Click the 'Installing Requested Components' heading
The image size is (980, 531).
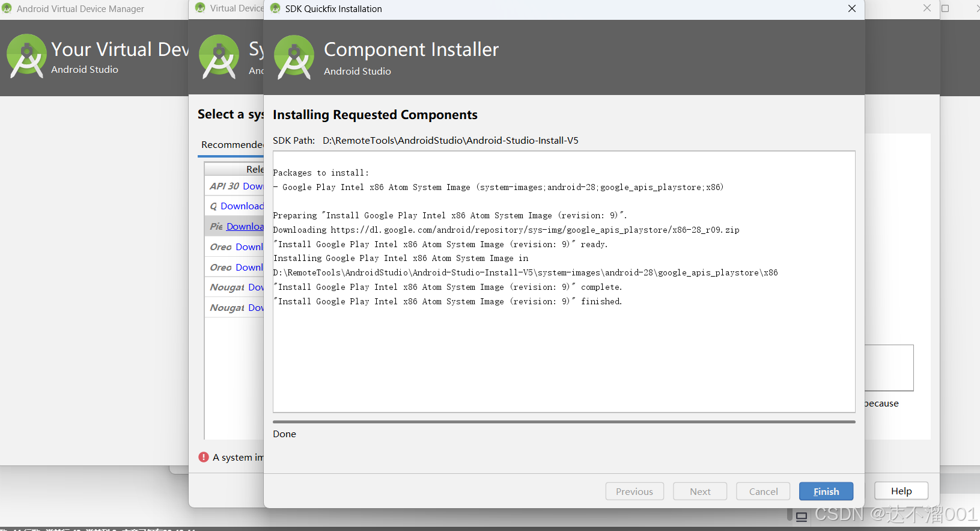(x=375, y=115)
